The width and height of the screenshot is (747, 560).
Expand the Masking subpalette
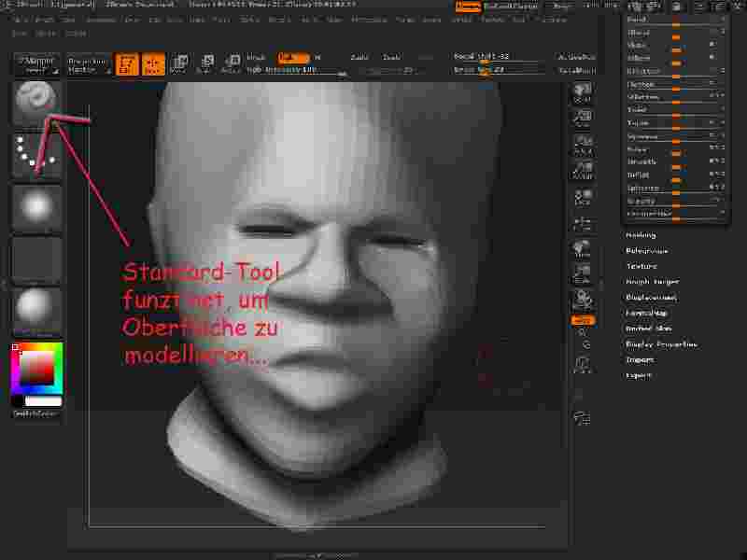[641, 235]
